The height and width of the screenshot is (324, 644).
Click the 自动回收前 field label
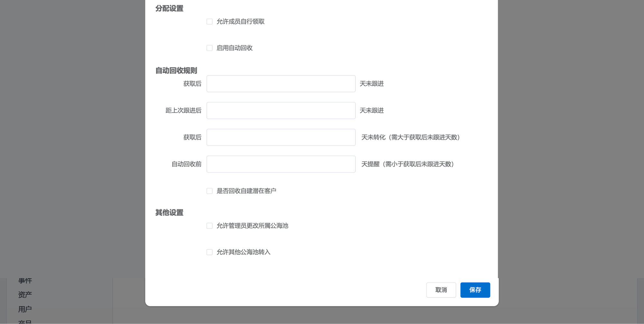point(186,164)
